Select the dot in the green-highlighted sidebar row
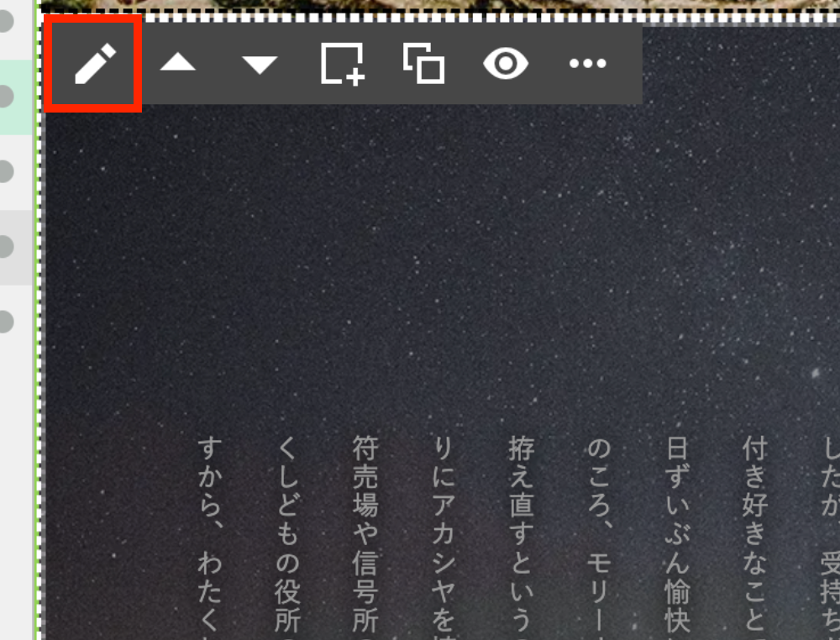Image resolution: width=840 pixels, height=640 pixels. [5, 97]
